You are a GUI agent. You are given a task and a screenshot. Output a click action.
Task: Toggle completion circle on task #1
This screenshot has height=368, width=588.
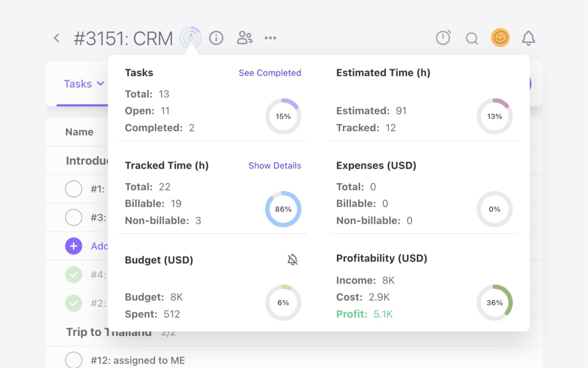point(73,189)
